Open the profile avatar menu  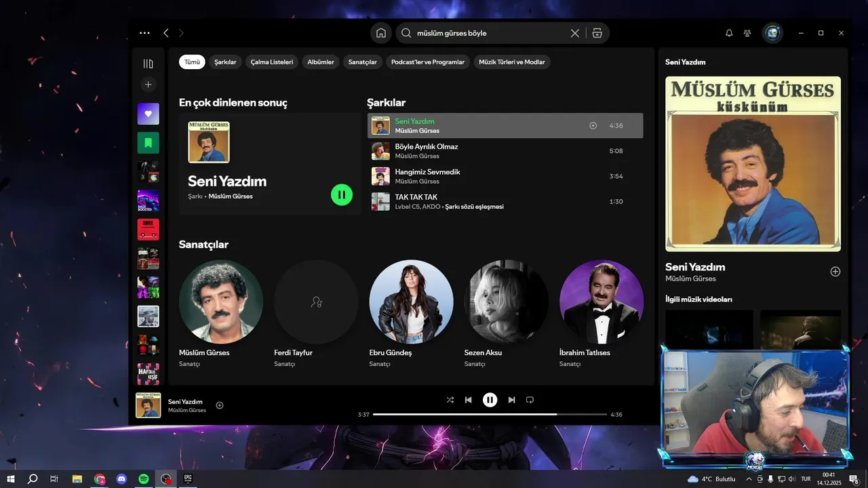(x=772, y=33)
